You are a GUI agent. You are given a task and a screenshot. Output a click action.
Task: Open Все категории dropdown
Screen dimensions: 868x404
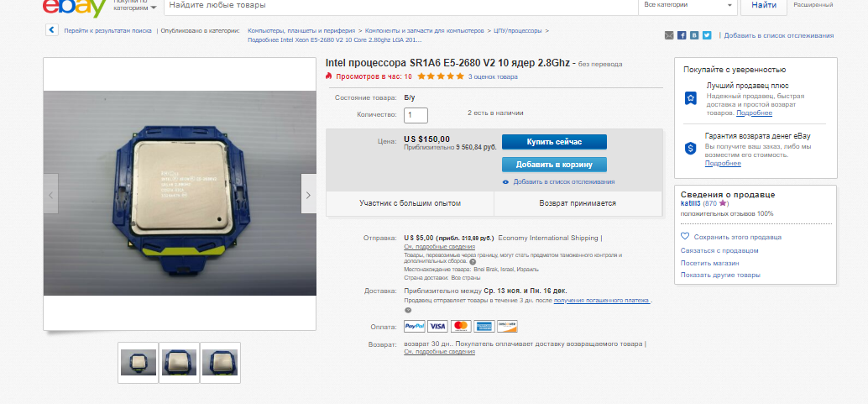pyautogui.click(x=688, y=5)
